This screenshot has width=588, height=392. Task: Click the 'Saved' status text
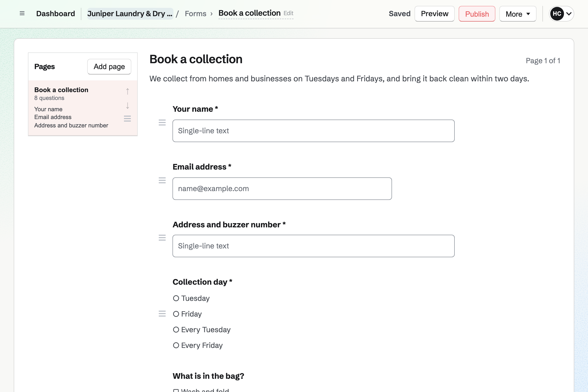(400, 13)
